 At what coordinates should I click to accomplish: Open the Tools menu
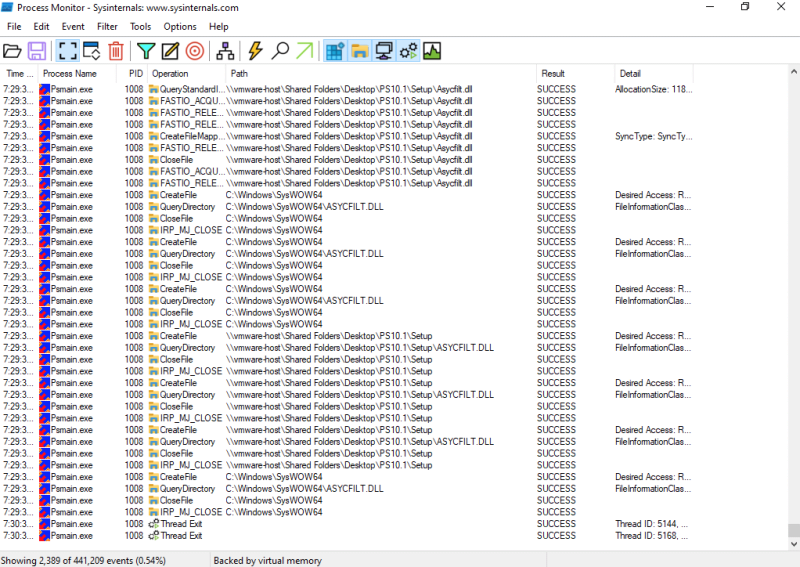(x=140, y=27)
